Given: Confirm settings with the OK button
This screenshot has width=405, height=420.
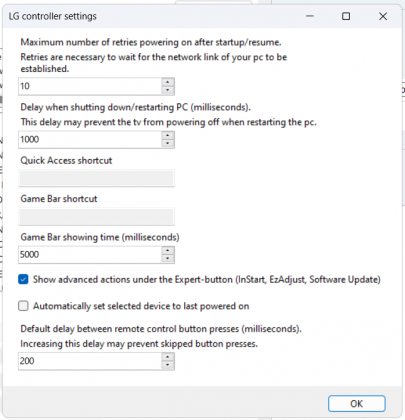Looking at the screenshot, I should coord(357,404).
